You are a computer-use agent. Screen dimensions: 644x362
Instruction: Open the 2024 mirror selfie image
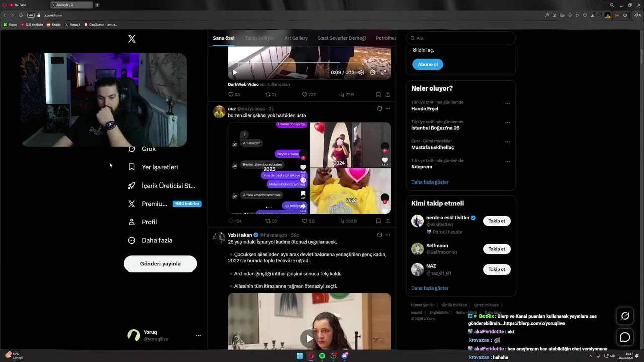(x=350, y=145)
